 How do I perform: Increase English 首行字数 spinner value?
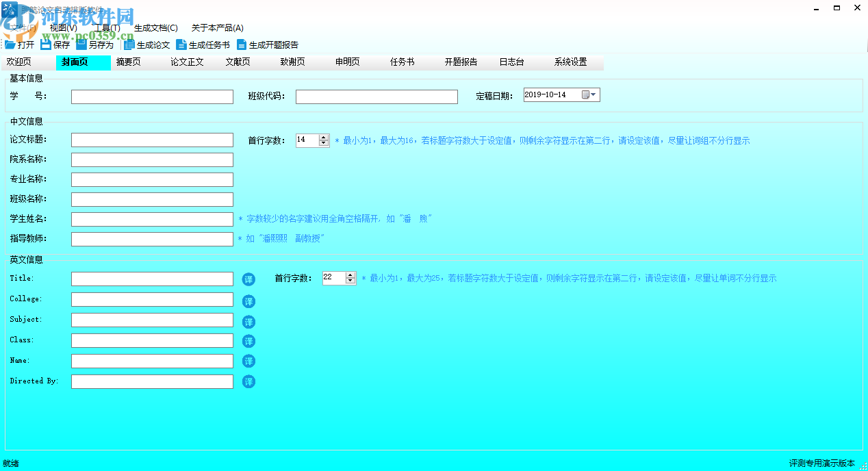click(350, 275)
